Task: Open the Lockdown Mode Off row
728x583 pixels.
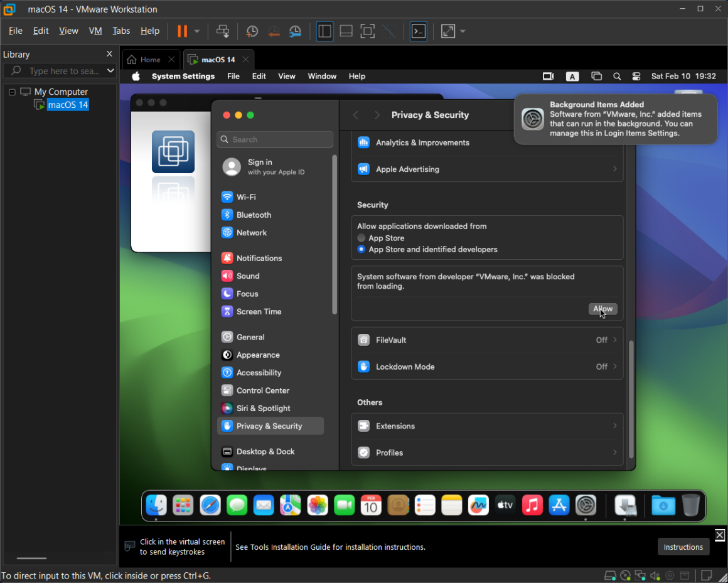Action: tap(487, 366)
